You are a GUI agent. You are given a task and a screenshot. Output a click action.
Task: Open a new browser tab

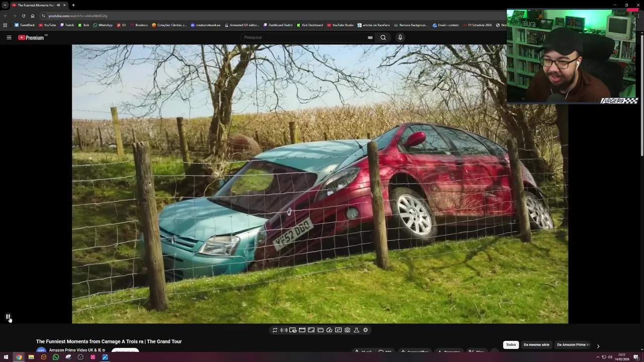pos(73,5)
